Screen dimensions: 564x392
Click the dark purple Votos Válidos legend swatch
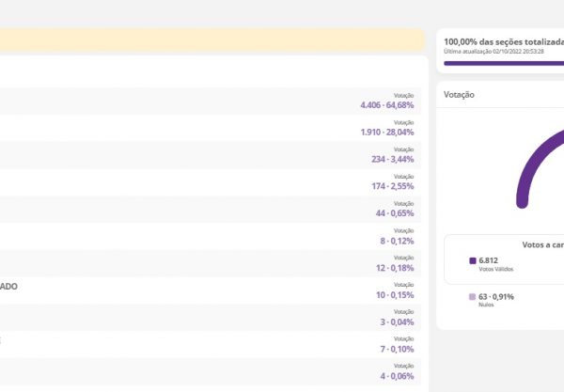pos(473,260)
